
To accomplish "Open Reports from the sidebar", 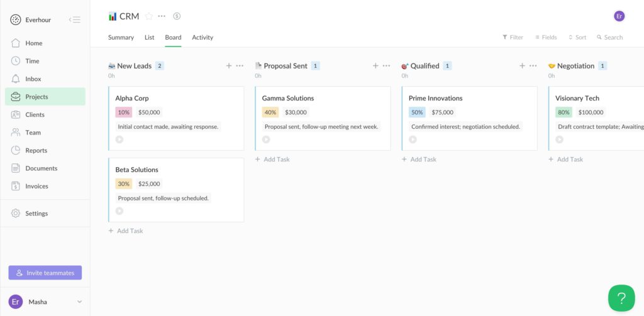I will [x=45, y=150].
